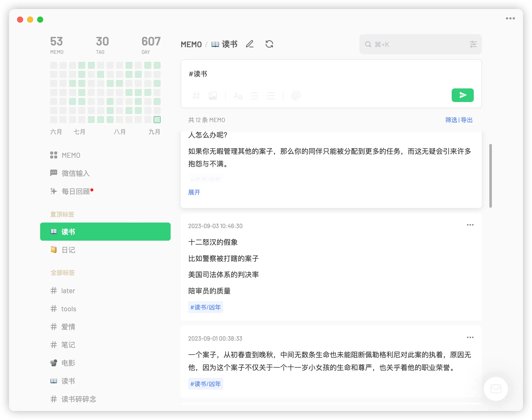This screenshot has height=420, width=532.
Task: Click the 导出 export link
Action: point(467,120)
